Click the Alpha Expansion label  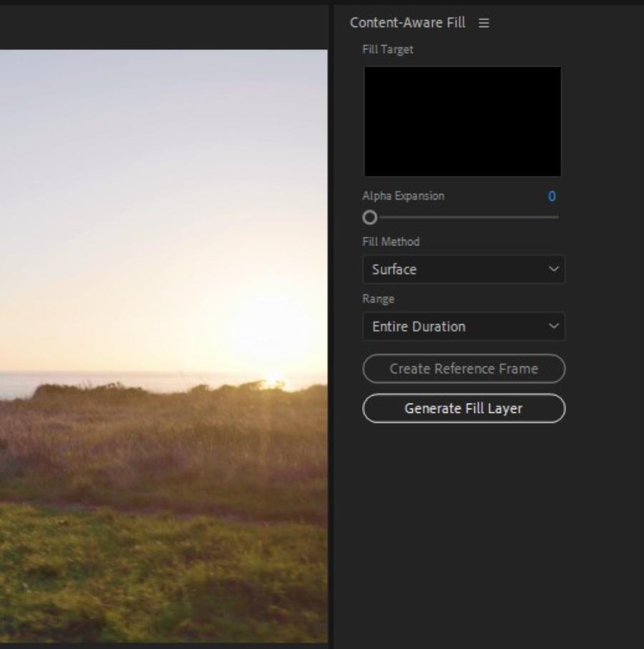403,196
